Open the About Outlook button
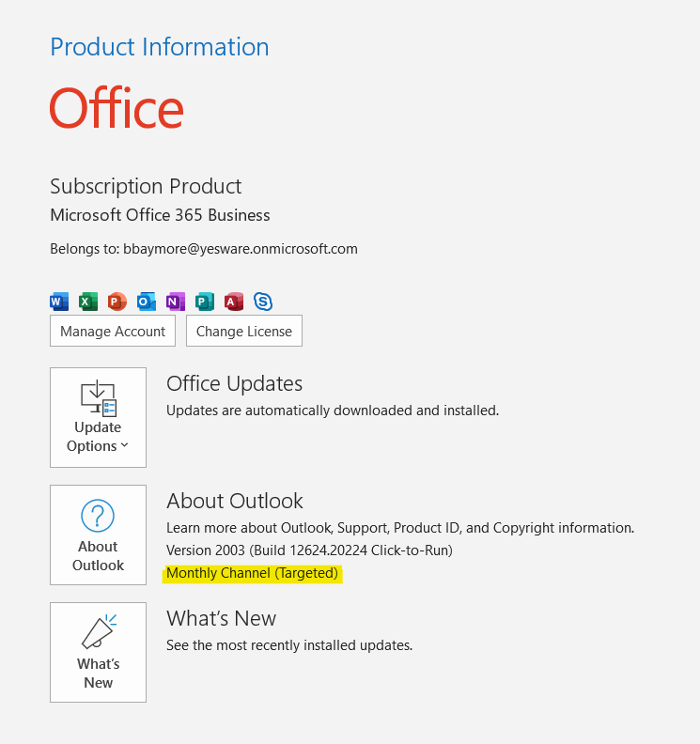Viewport: 700px width, 744px height. [x=99, y=535]
